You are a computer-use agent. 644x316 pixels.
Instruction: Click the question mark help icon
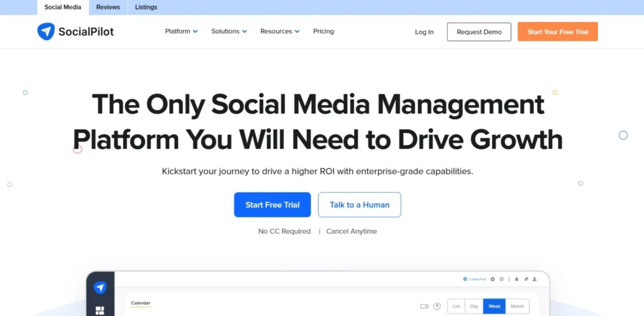click(437, 306)
